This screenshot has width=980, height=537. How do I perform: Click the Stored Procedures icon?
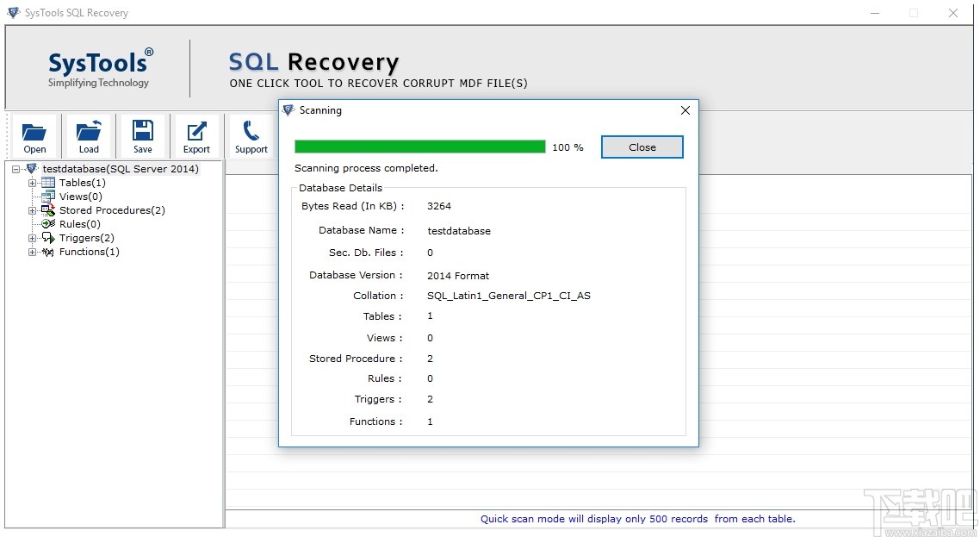click(x=48, y=210)
